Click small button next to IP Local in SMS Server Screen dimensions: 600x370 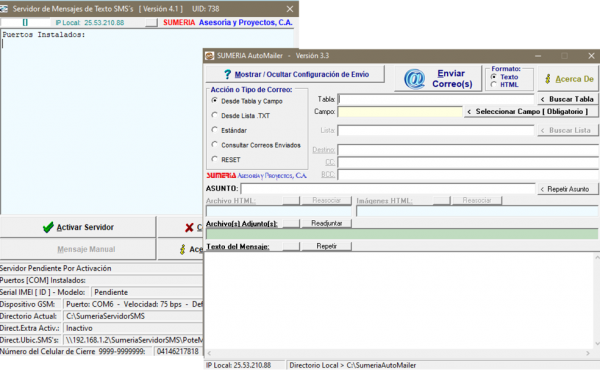152,23
